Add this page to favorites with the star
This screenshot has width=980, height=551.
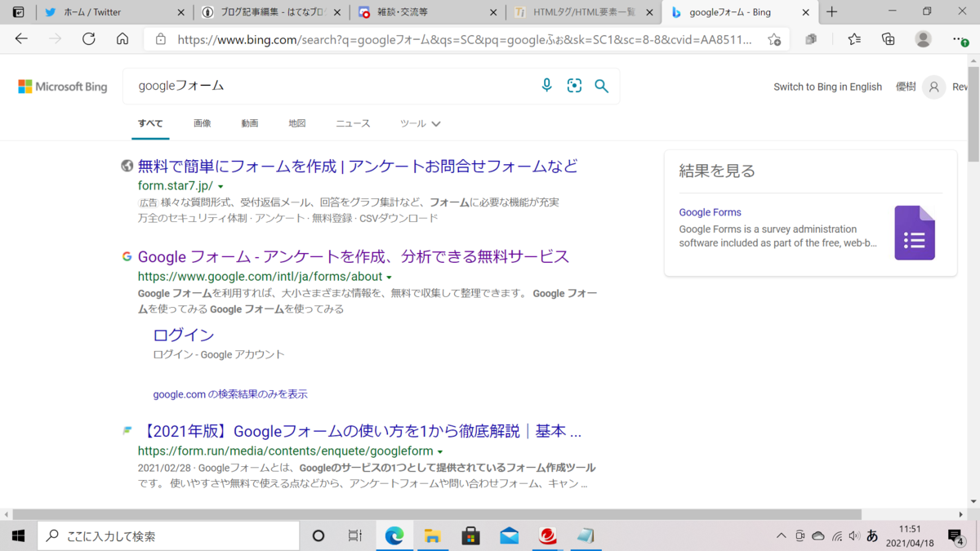(x=773, y=38)
